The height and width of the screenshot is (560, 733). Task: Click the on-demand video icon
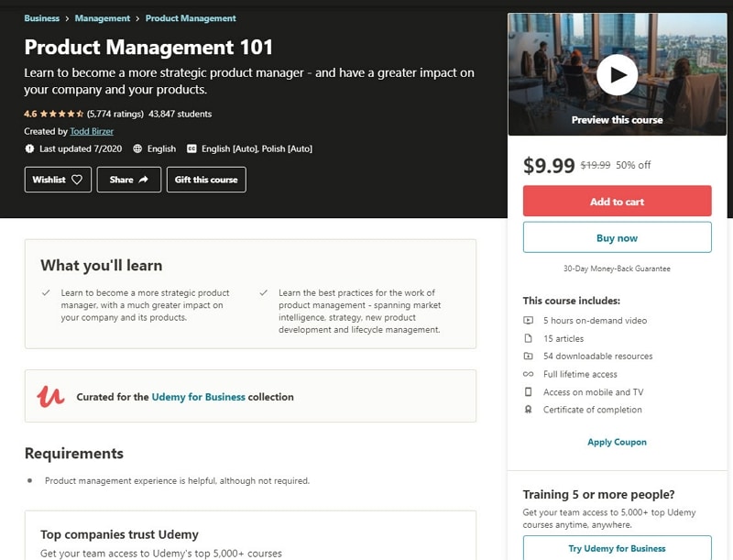528,320
